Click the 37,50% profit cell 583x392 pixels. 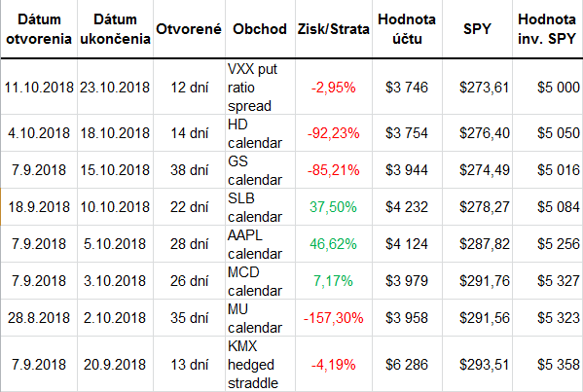point(333,207)
